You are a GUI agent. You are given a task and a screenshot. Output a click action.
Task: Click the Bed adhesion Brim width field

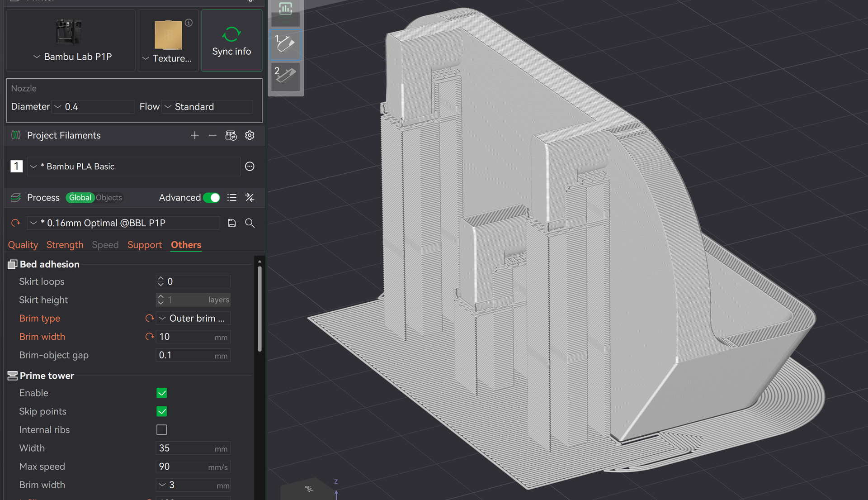(x=193, y=337)
